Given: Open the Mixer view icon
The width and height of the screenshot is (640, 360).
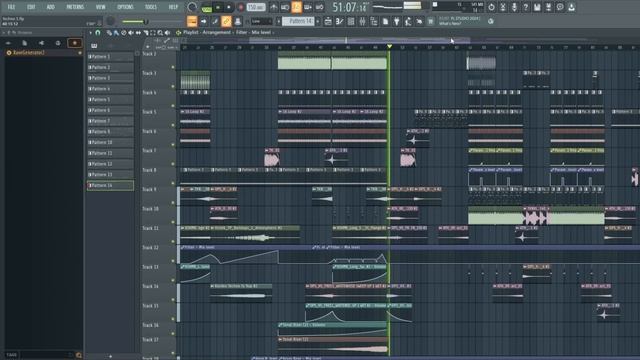Looking at the screenshot, I should point(362,21).
